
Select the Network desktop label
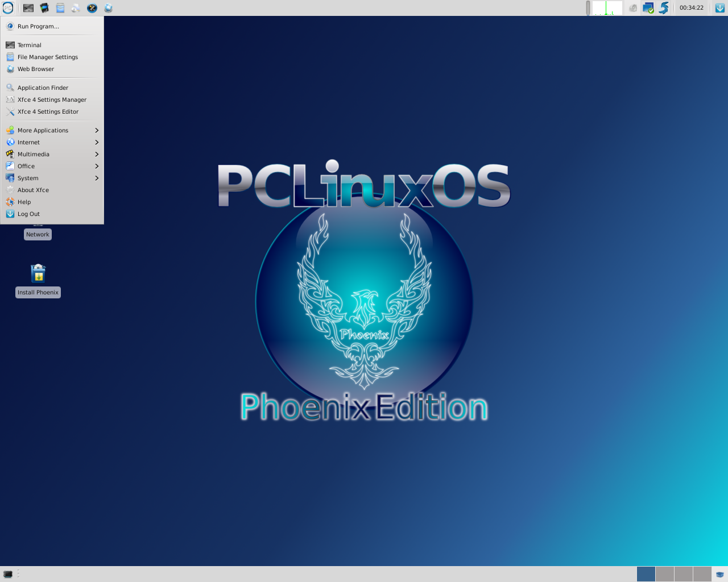(x=38, y=234)
